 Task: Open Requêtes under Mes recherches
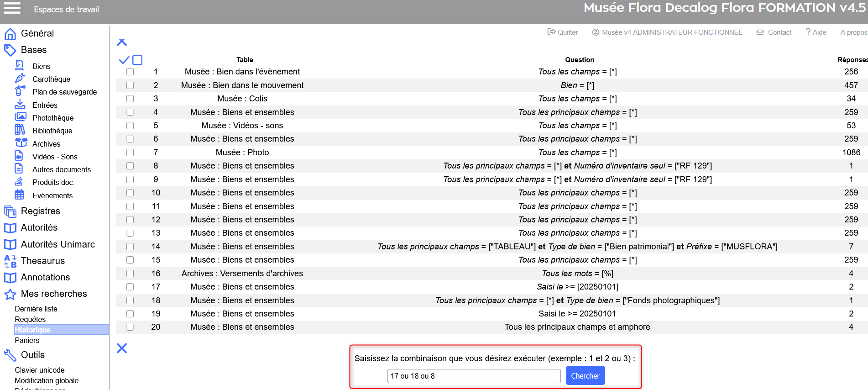click(x=30, y=319)
